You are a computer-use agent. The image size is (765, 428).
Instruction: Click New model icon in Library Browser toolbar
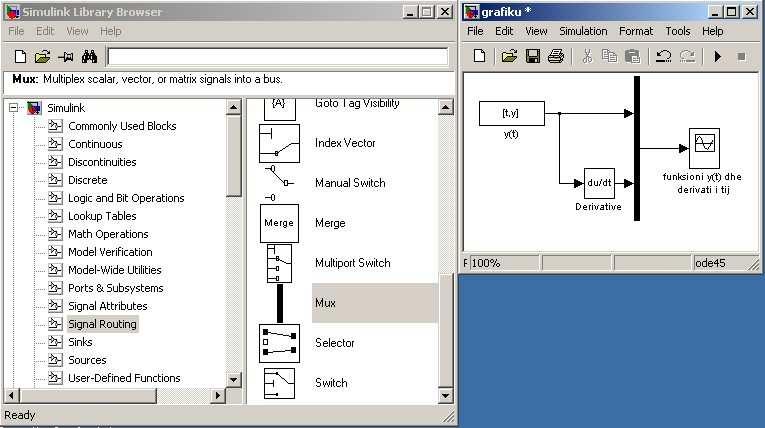[x=20, y=57]
